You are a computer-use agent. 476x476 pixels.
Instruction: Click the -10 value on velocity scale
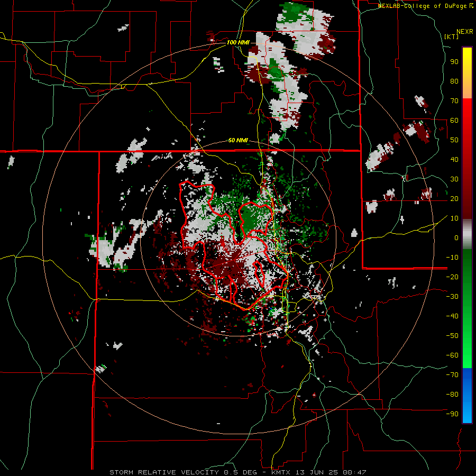pos(452,258)
